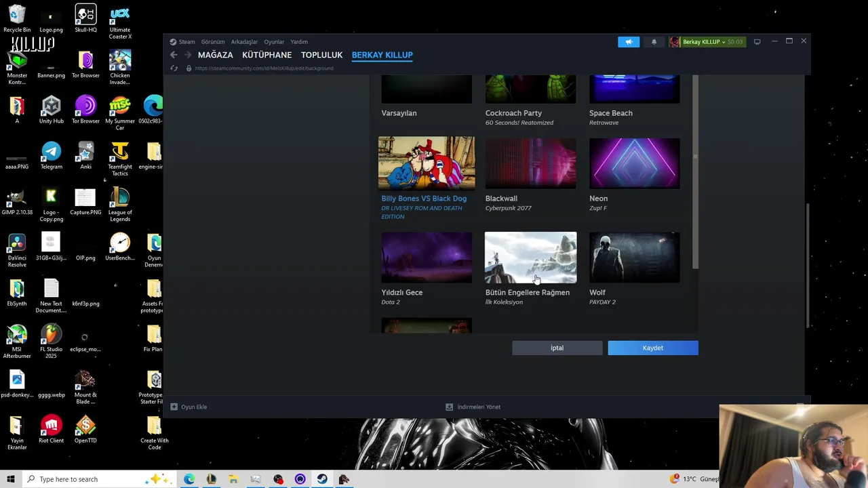Open the Görünüm menu

(212, 42)
